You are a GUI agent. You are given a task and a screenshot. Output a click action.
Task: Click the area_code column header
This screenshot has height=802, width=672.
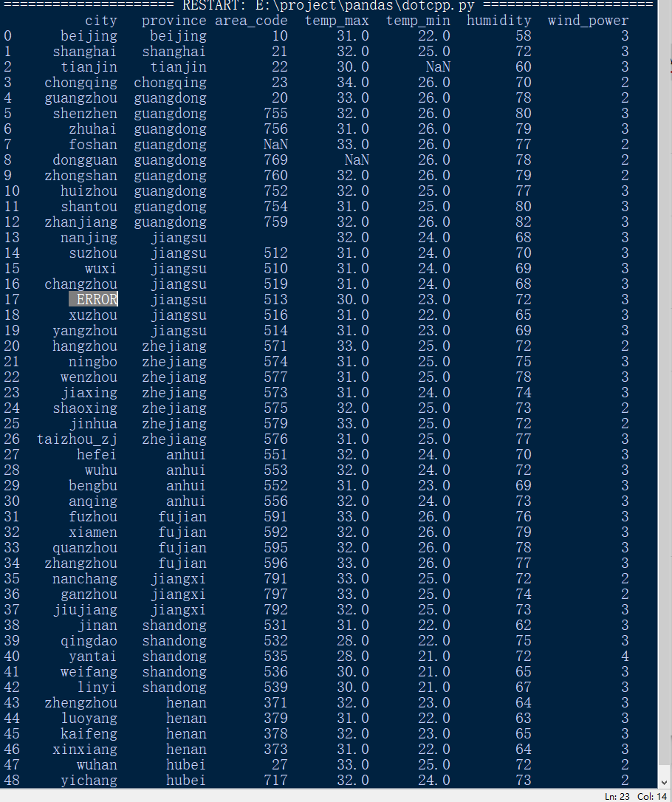pos(251,21)
